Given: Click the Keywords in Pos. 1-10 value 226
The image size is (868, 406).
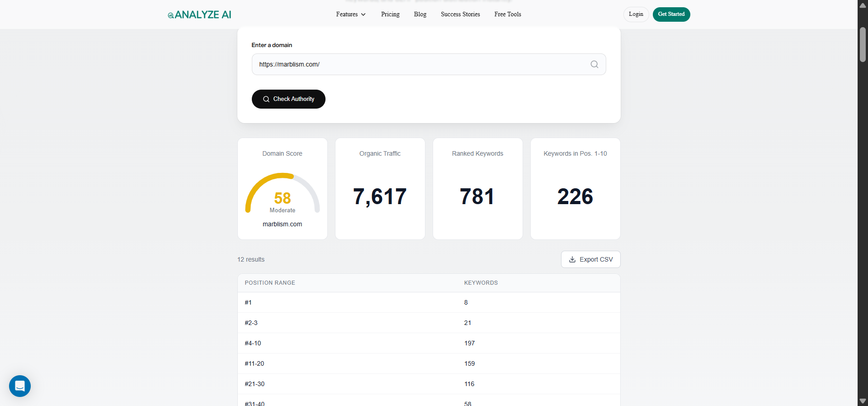Looking at the screenshot, I should point(575,196).
